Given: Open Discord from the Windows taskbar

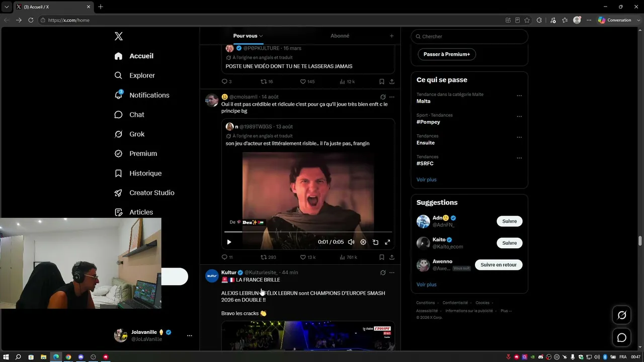Looking at the screenshot, I should pos(81,357).
